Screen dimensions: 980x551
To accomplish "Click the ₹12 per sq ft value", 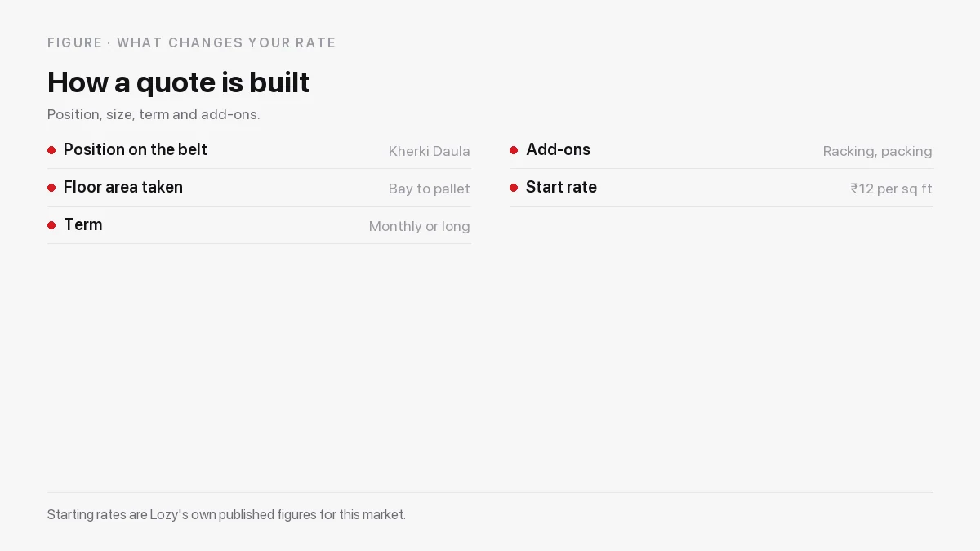I will point(892,189).
